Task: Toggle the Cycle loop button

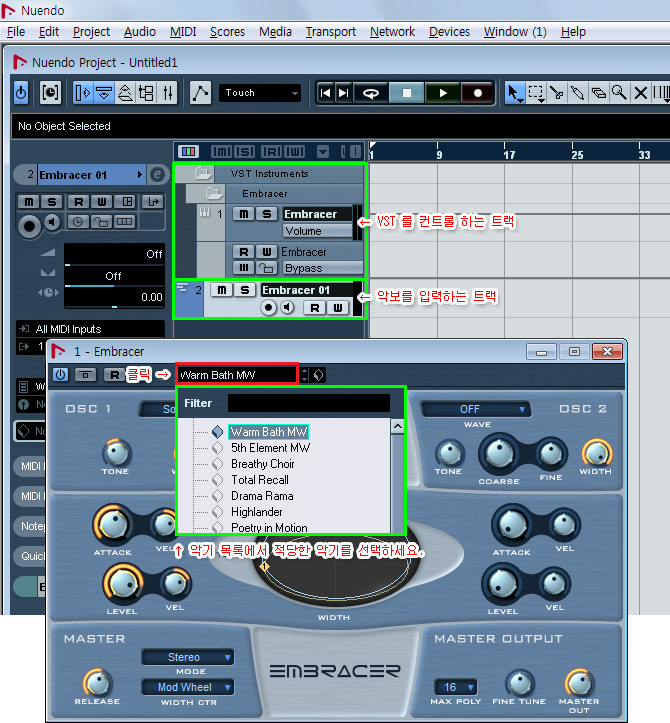Action: click(370, 93)
